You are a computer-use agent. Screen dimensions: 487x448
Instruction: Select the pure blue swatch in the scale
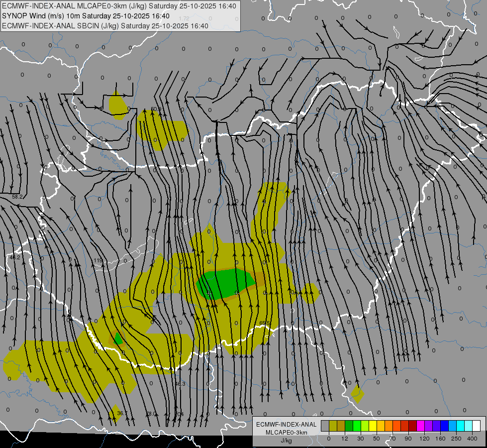[x=444, y=426]
